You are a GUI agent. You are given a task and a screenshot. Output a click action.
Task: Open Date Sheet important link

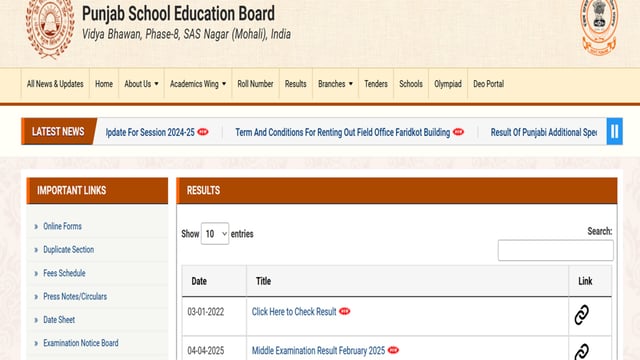tap(59, 320)
